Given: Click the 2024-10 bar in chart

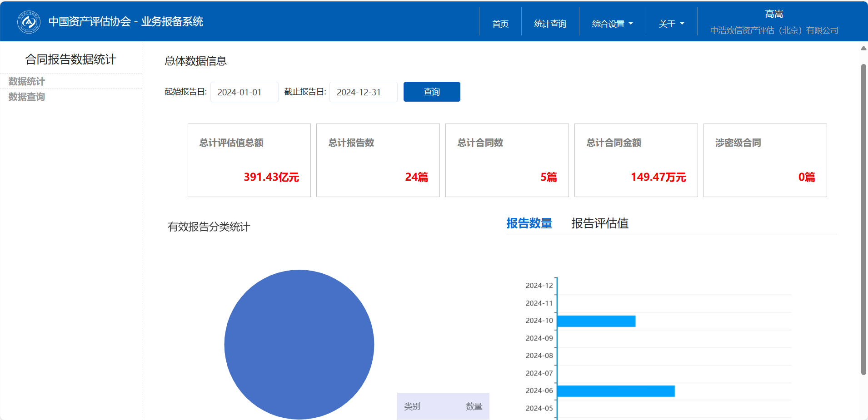Looking at the screenshot, I should [596, 321].
